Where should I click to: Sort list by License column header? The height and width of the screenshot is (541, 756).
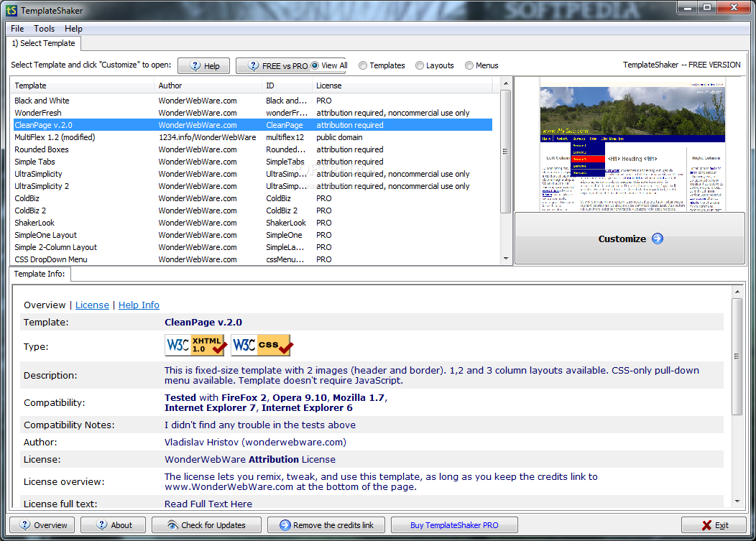click(402, 85)
